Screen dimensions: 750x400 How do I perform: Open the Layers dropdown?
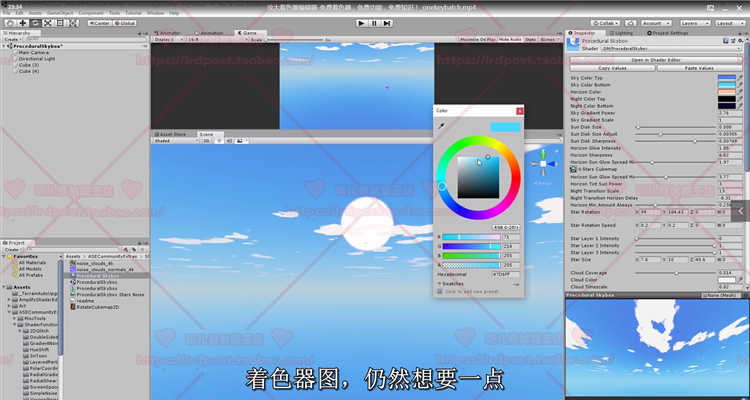tap(695, 23)
